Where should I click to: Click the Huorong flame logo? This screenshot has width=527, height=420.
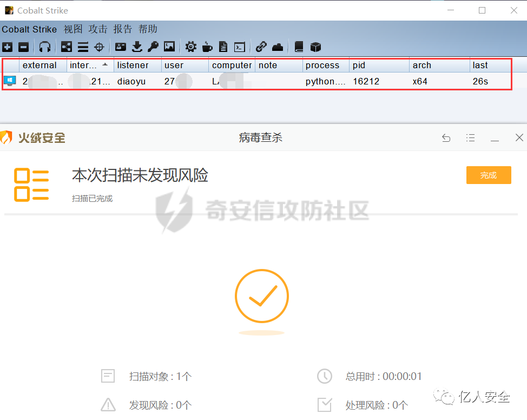tap(6, 137)
